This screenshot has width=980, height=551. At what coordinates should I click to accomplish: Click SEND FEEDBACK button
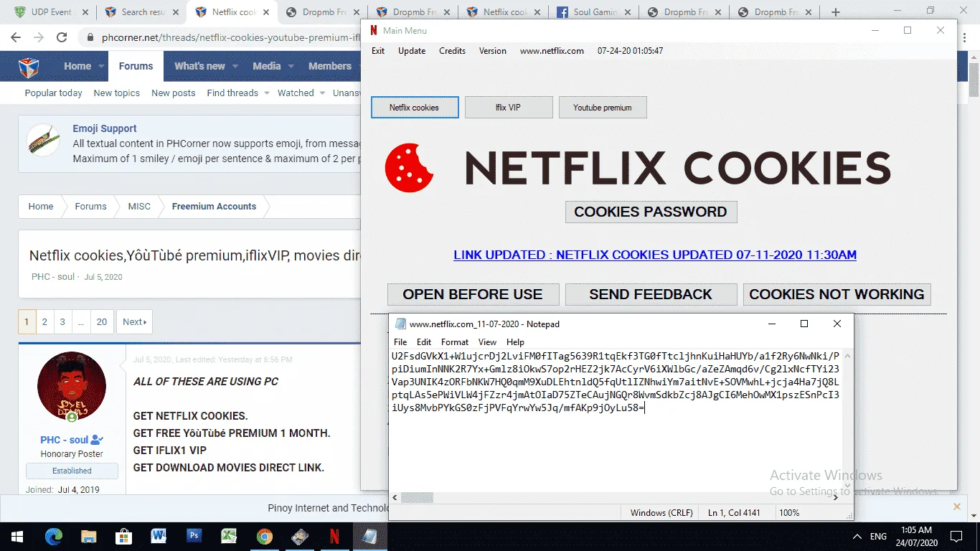(651, 294)
